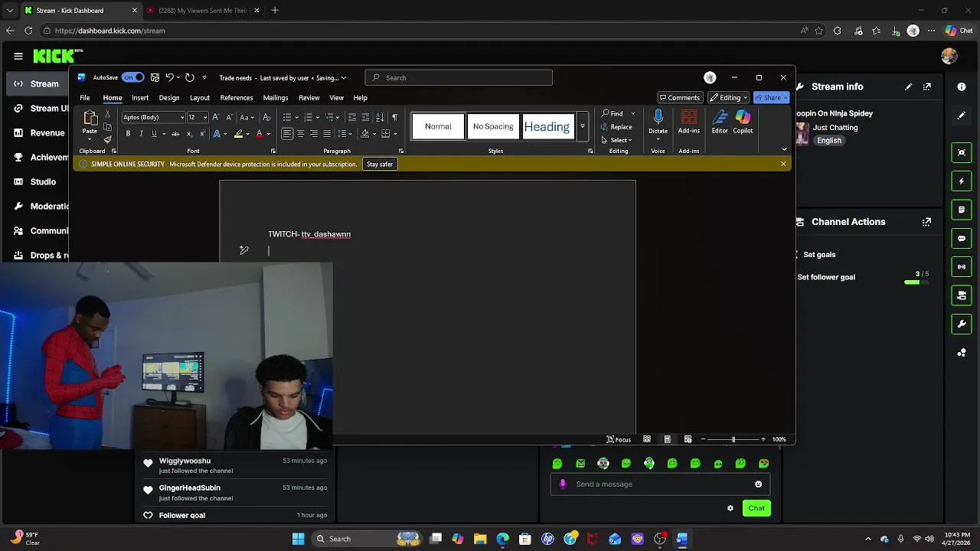This screenshot has height=551, width=980.
Task: Toggle Bold formatting in Word
Action: point(128,134)
